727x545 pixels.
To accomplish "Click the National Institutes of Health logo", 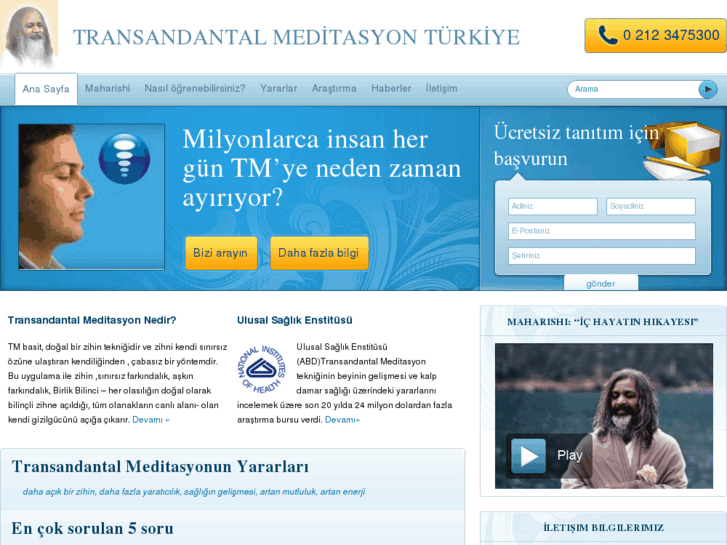I will (261, 369).
